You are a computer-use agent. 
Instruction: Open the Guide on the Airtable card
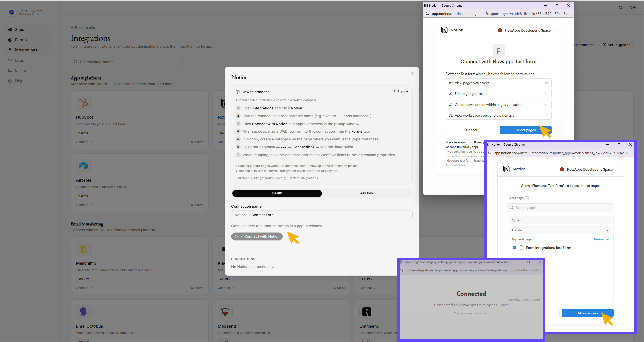[197, 205]
